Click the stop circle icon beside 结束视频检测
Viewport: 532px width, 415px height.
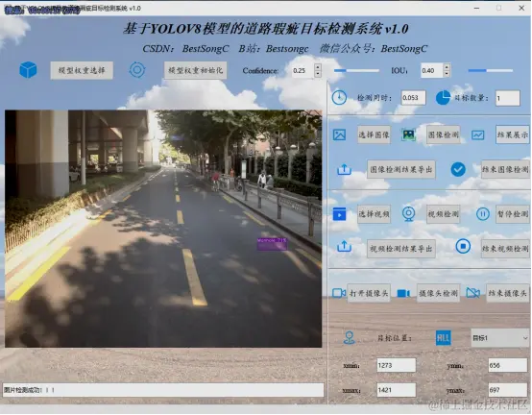coord(463,246)
